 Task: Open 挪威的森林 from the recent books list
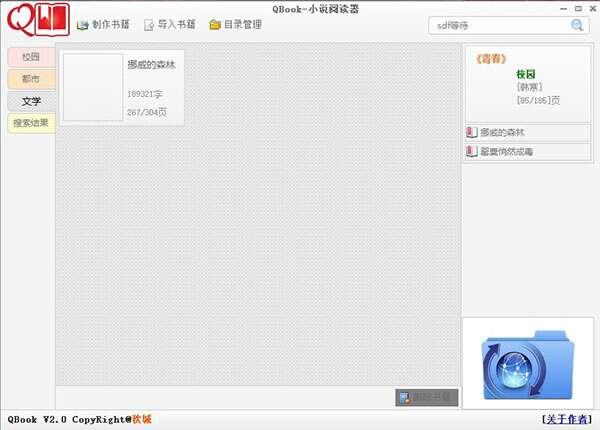click(x=528, y=132)
